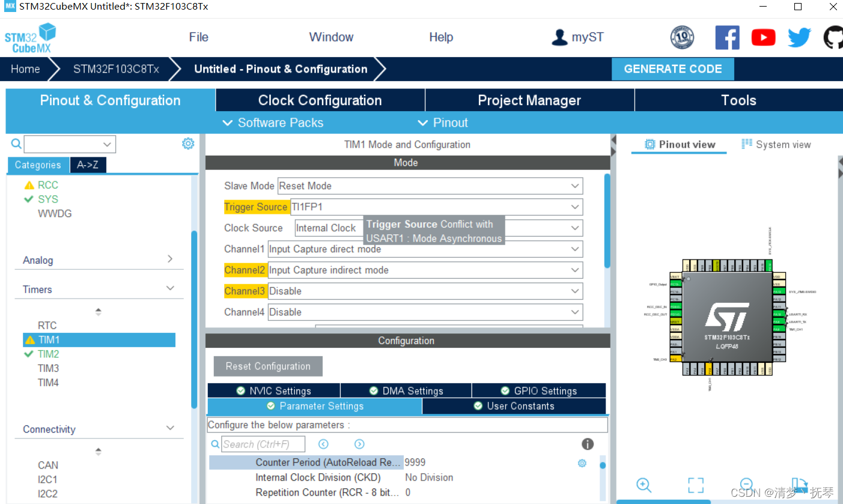Viewport: 843px width, 504px height.
Task: Select the Parameter Settings tab
Action: tap(315, 406)
